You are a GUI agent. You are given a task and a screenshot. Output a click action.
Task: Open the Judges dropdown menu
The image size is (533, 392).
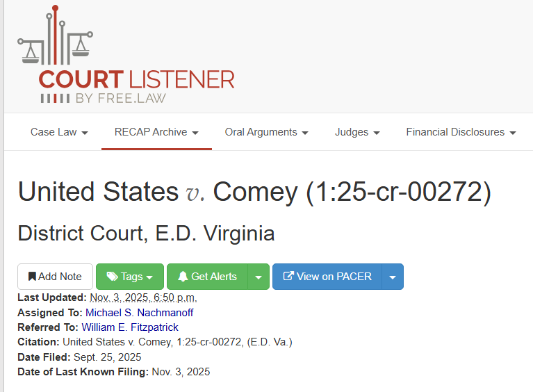[357, 132]
